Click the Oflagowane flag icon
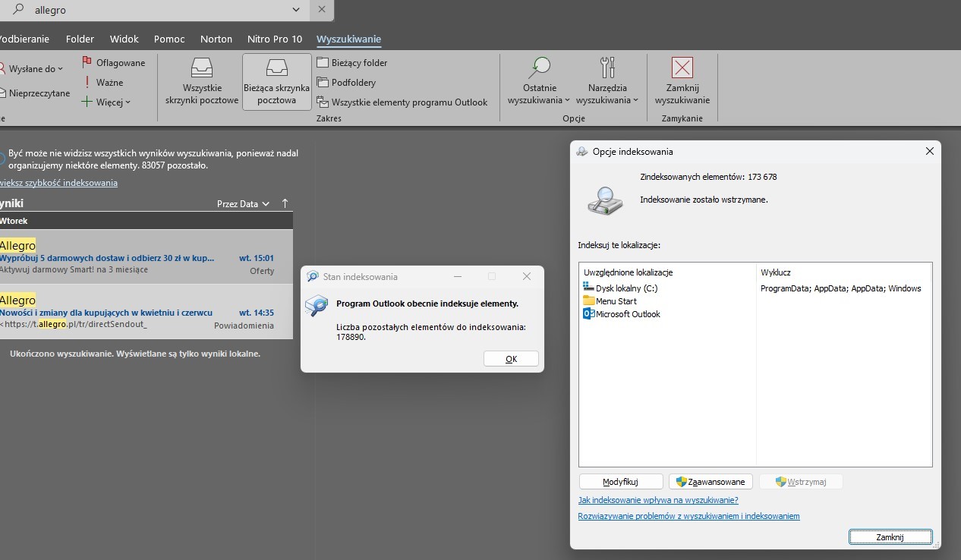The height and width of the screenshot is (560, 961). (87, 62)
